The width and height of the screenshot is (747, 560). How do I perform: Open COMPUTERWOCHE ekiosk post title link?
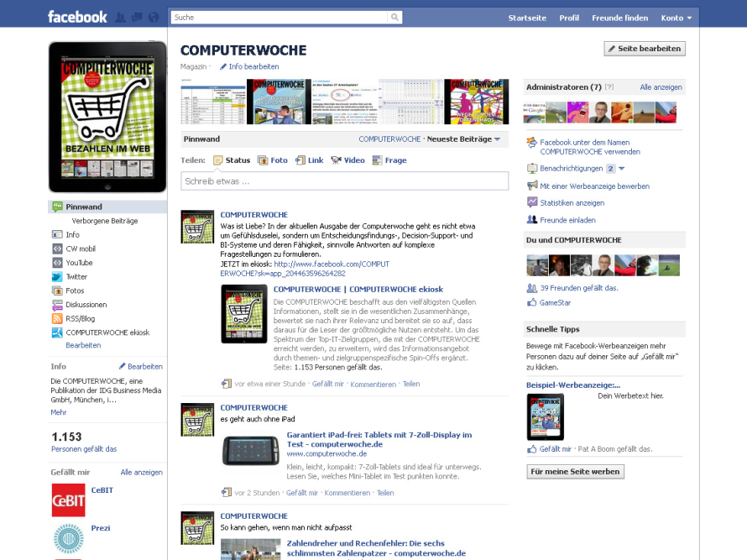(358, 290)
